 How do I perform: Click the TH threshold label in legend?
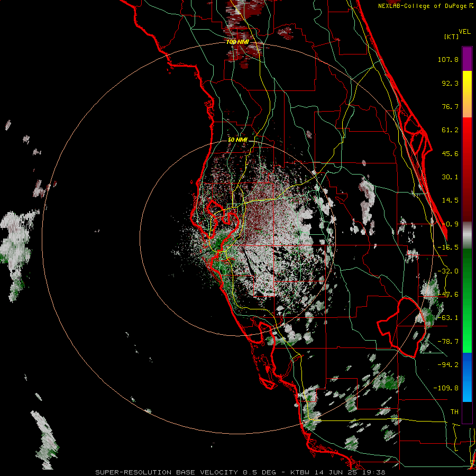pos(454,412)
